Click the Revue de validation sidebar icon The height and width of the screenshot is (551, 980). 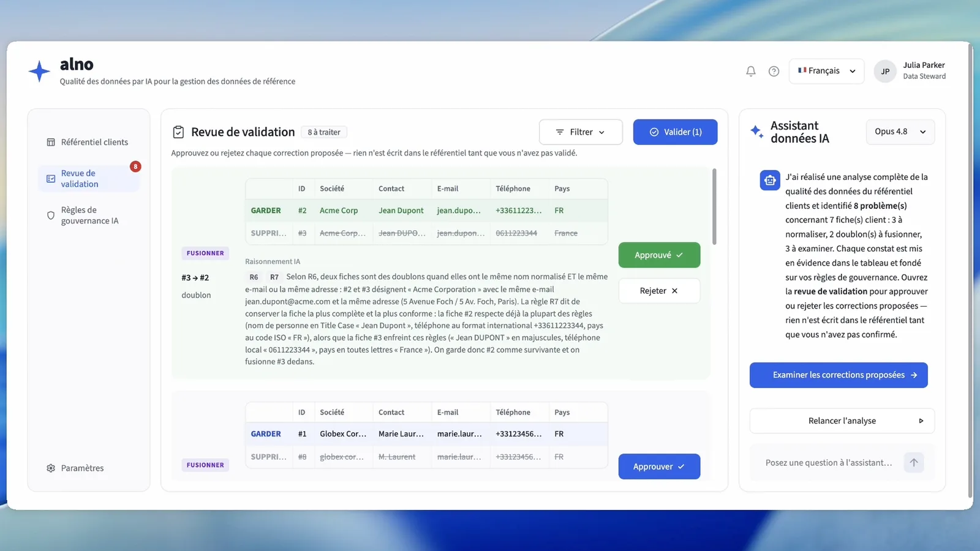point(51,179)
